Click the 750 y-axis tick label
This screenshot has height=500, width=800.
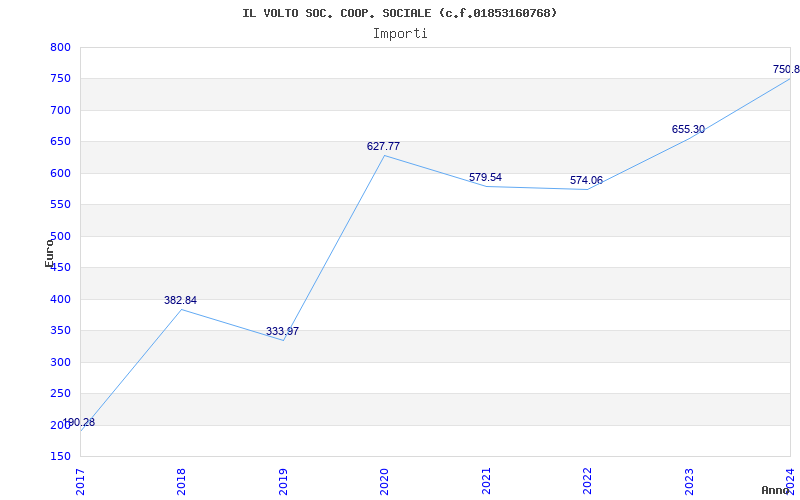click(60, 79)
